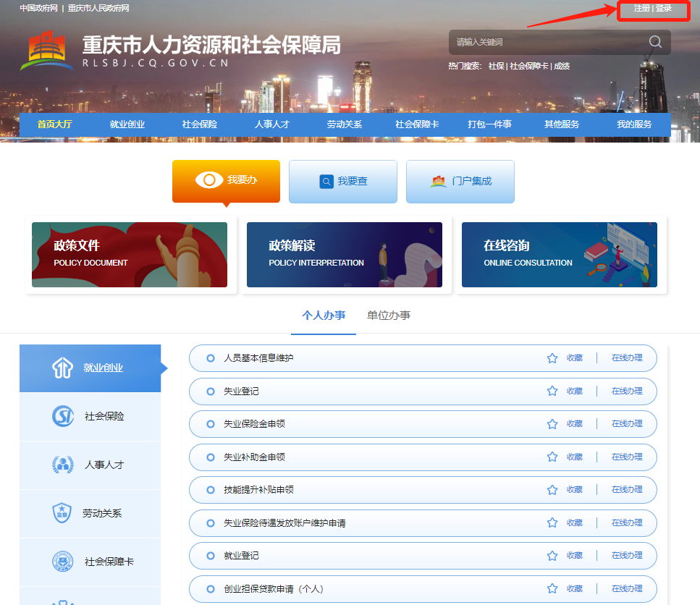Open the 其他服务 navigation menu
This screenshot has height=605, width=700.
click(562, 124)
